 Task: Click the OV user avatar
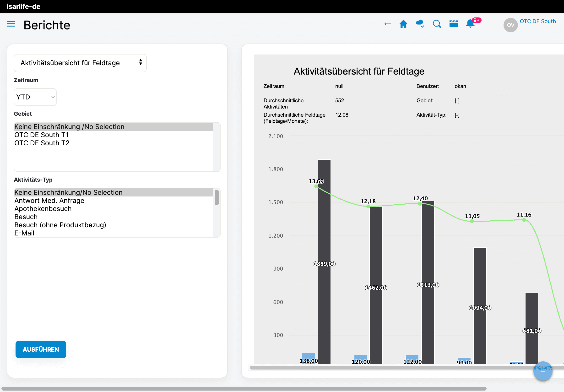pos(510,25)
